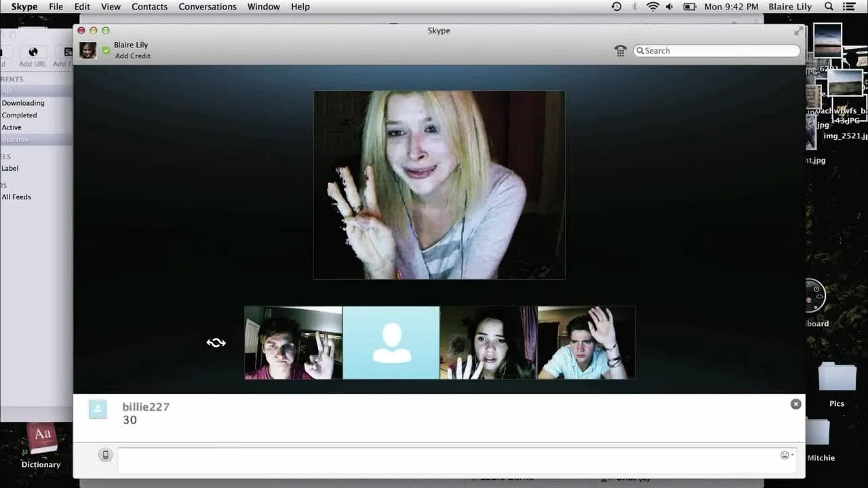Screen dimensions: 868x488
Task: Click the volume icon in menu bar
Action: (670, 7)
